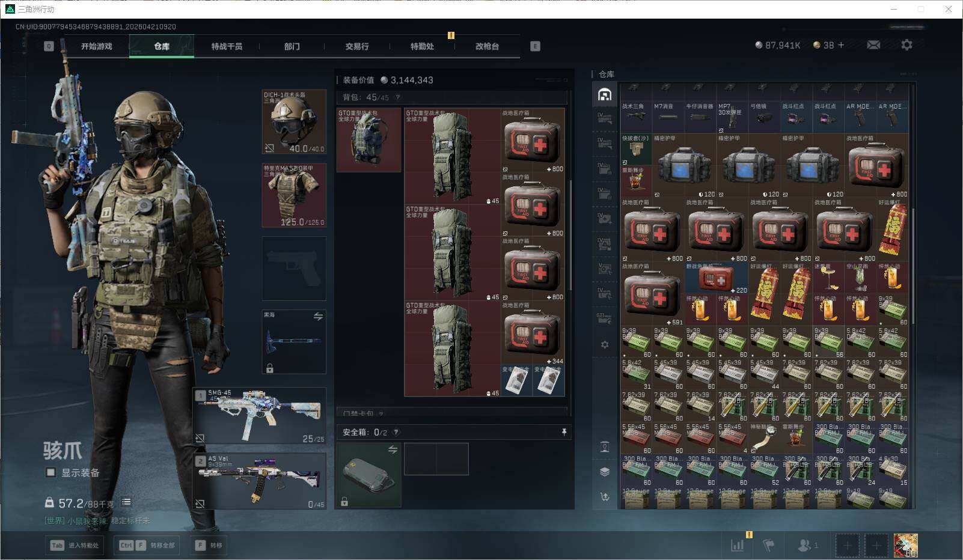Switch to the 开始游戏 tab
This screenshot has width=963, height=560.
pyautogui.click(x=97, y=46)
